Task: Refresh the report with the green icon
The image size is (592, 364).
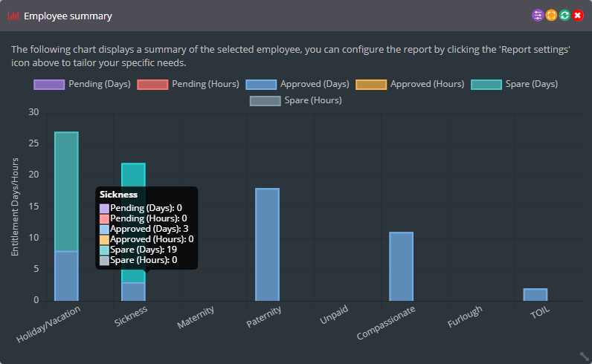Action: [564, 16]
